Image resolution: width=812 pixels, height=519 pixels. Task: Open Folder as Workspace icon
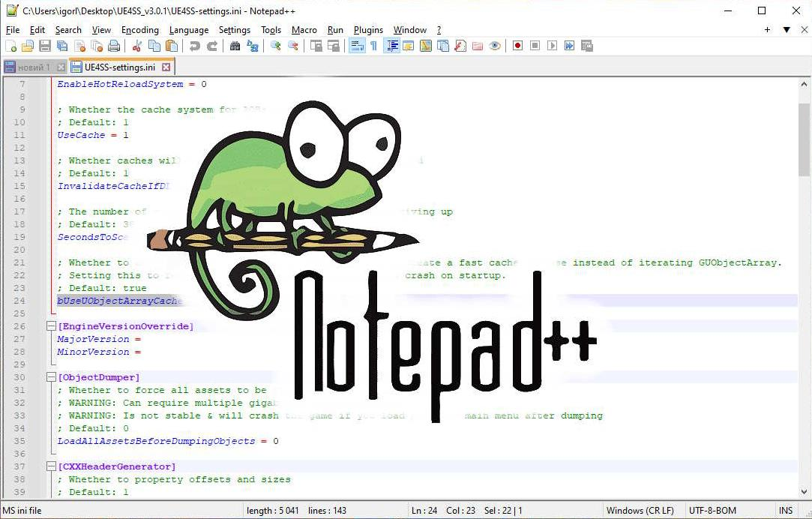tap(478, 46)
